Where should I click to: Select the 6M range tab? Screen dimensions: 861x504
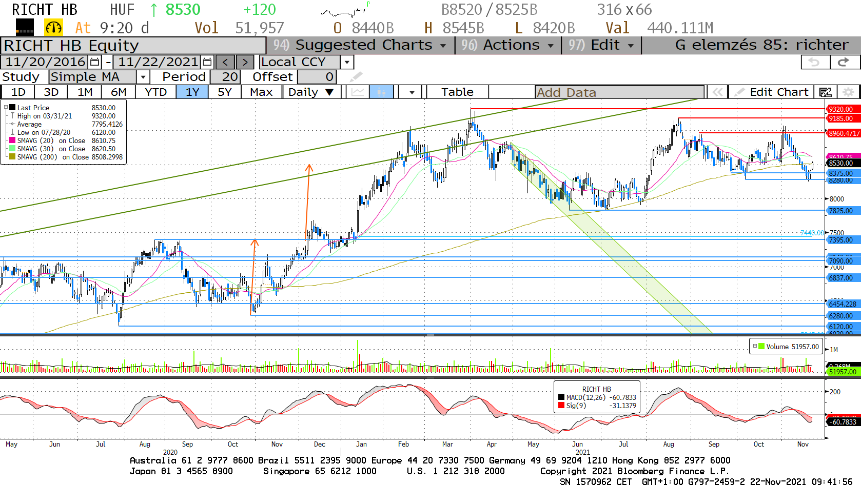(x=119, y=92)
